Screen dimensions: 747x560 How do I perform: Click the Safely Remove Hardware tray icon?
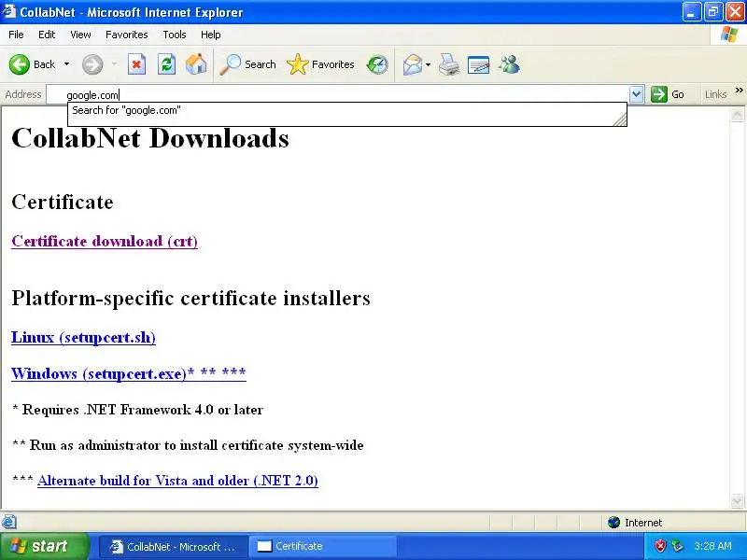677,546
